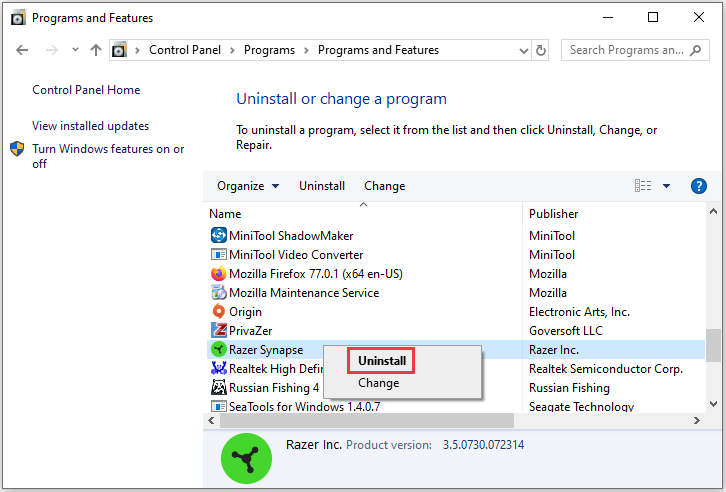Viewport: 726px width, 492px height.
Task: Click the Refresh address bar button
Action: coord(540,50)
